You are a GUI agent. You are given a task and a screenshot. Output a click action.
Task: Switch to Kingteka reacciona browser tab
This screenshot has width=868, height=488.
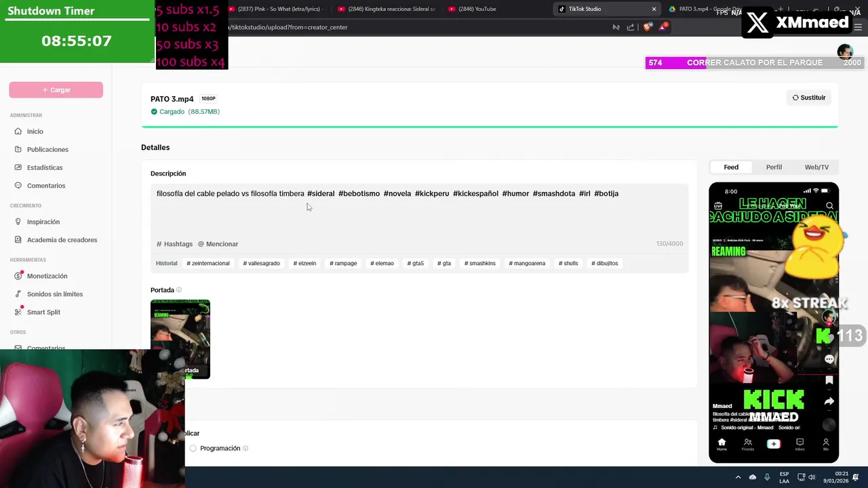(x=386, y=9)
